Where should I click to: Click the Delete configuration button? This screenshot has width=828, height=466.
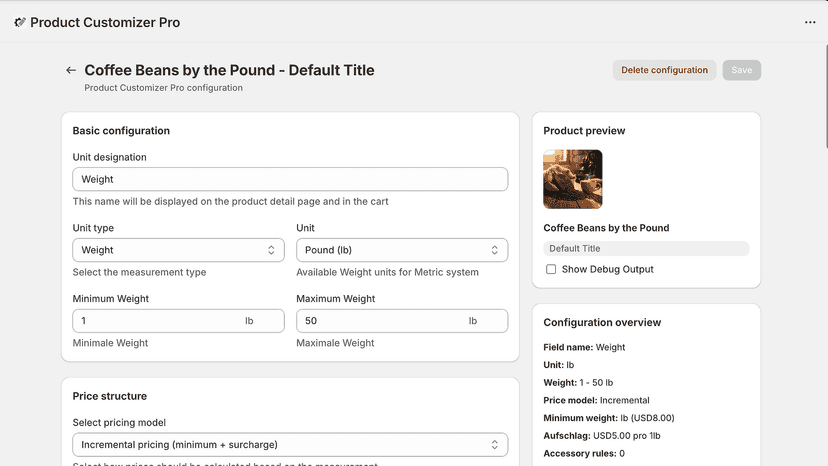pos(664,70)
